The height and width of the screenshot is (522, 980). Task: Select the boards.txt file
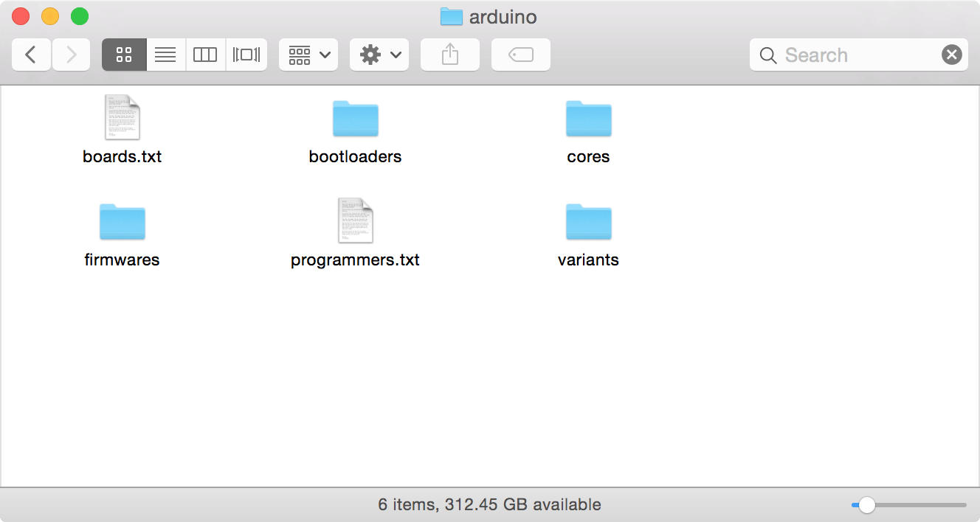[x=122, y=116]
